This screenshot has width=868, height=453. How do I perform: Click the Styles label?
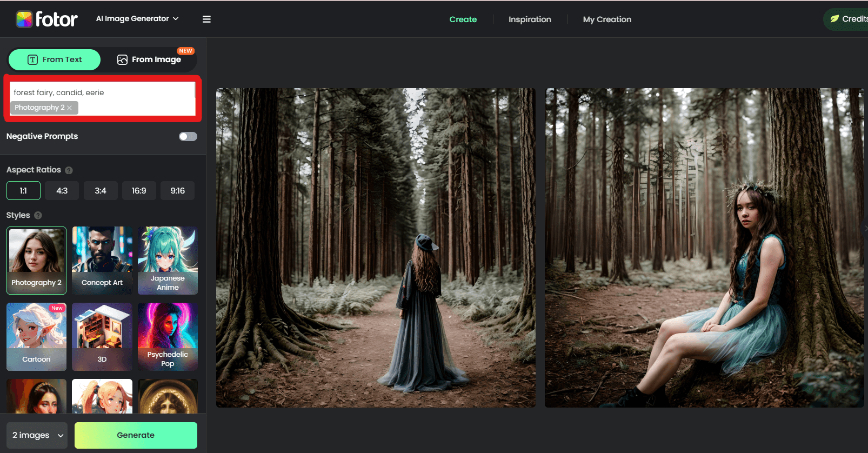[18, 215]
